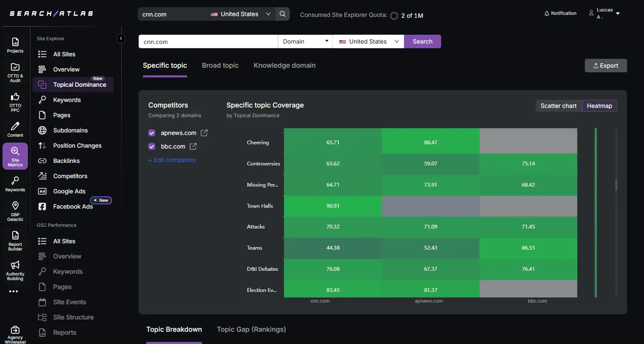Click the Authority Building megaphone icon
The image size is (644, 344).
click(x=15, y=265)
